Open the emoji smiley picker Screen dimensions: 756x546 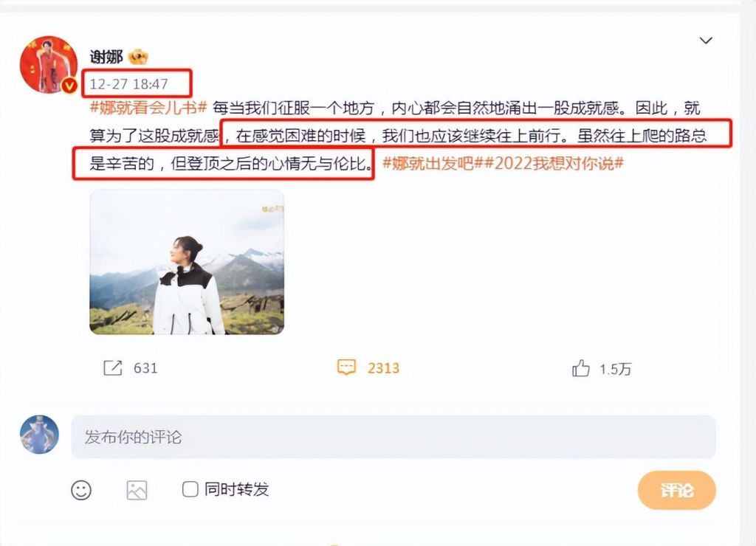point(81,490)
